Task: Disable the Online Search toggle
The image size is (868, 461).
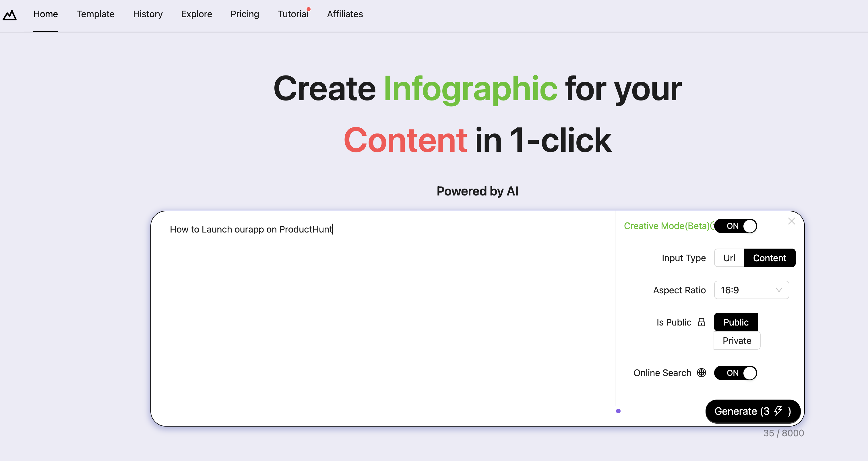Action: [x=735, y=373]
